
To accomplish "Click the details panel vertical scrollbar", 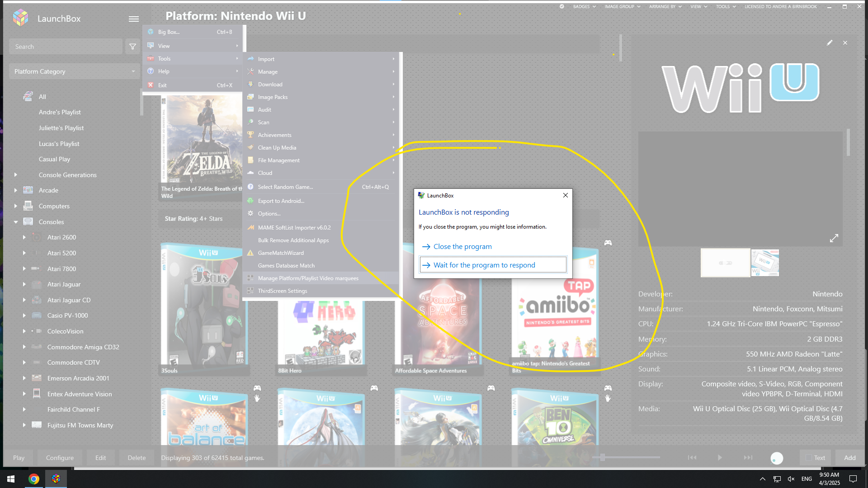I will click(848, 142).
